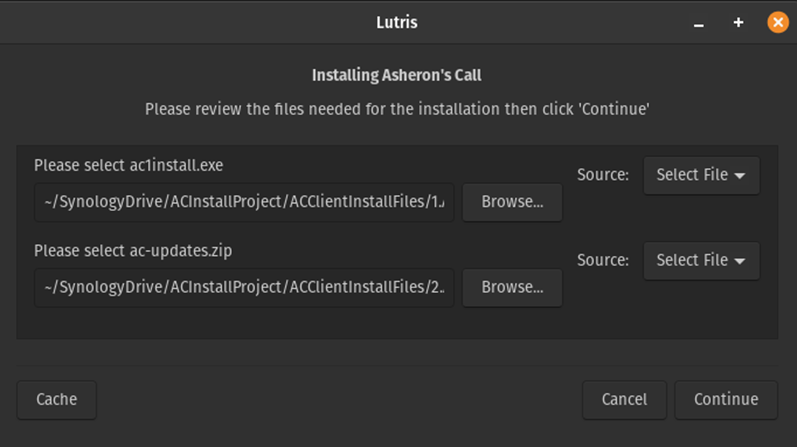Click the ac1install.exe file path field
The image size is (797, 447).
click(x=244, y=202)
